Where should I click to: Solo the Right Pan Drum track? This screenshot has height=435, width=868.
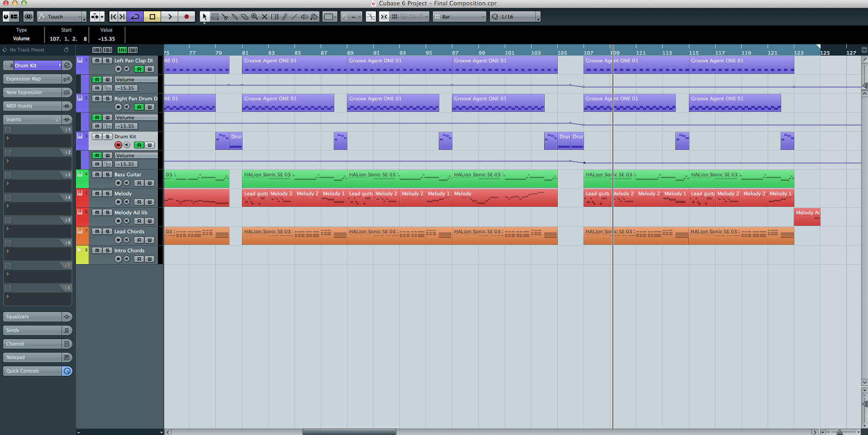point(107,99)
